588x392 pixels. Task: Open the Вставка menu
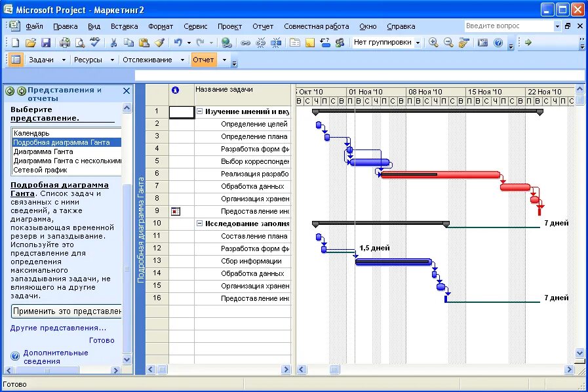[124, 27]
